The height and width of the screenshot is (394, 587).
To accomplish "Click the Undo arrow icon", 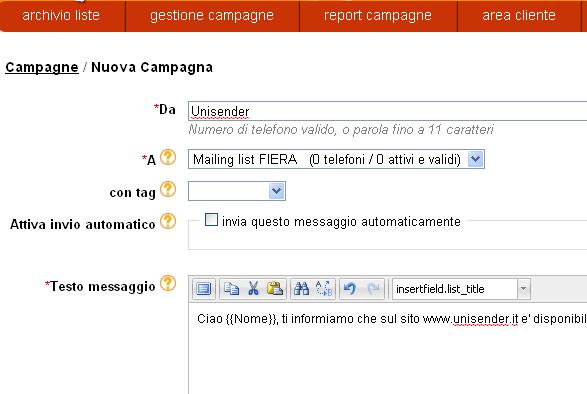I will [350, 289].
